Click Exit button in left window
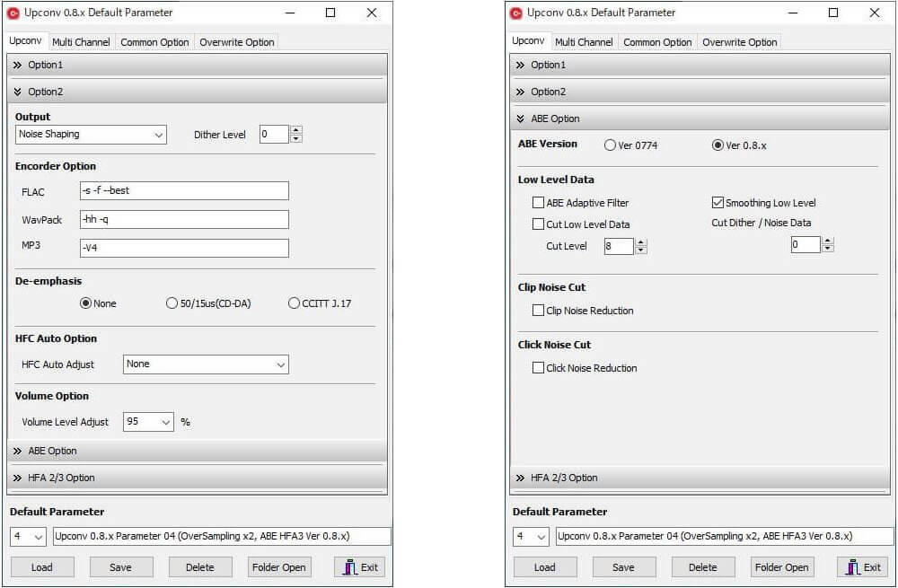The width and height of the screenshot is (898, 588). tap(360, 567)
